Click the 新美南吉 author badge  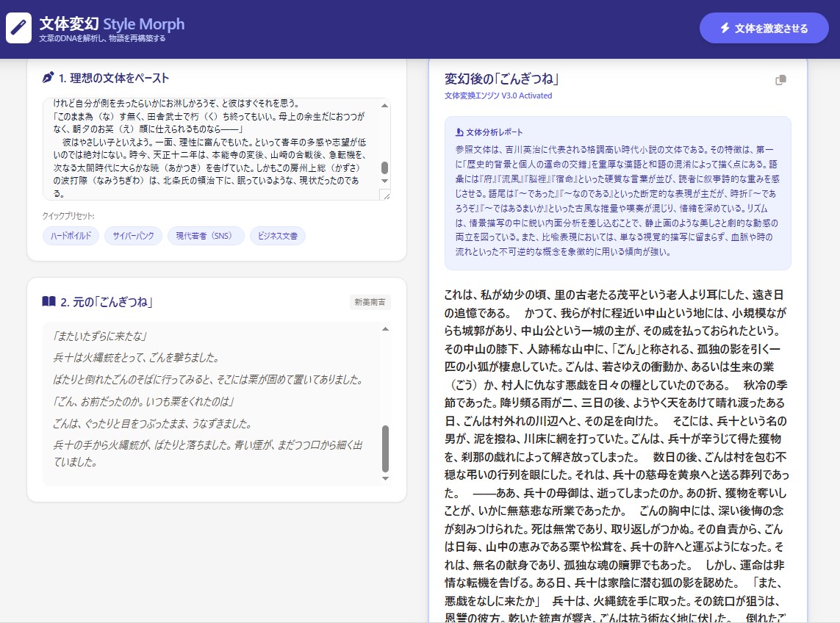370,302
